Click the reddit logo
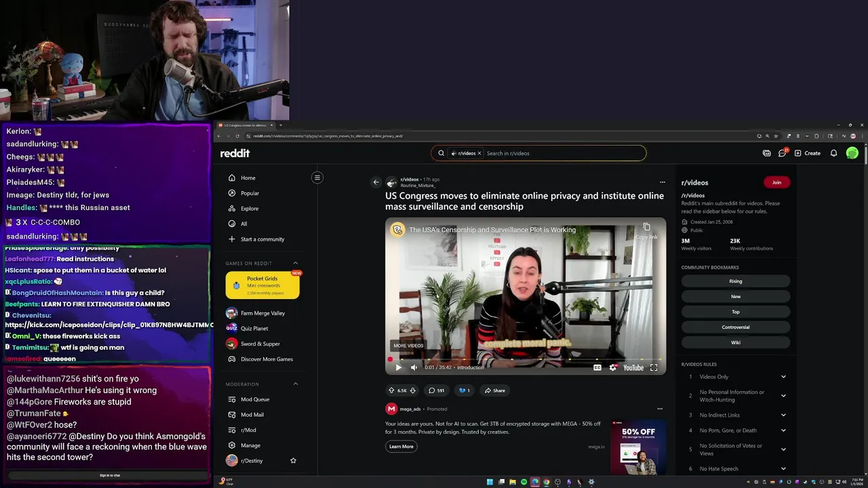The width and height of the screenshot is (868, 488). click(x=235, y=153)
